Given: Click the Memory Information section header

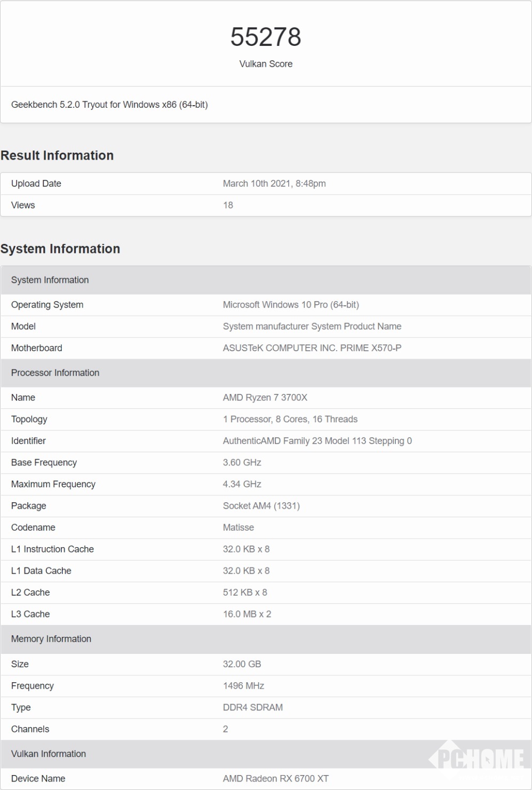Looking at the screenshot, I should coord(51,639).
